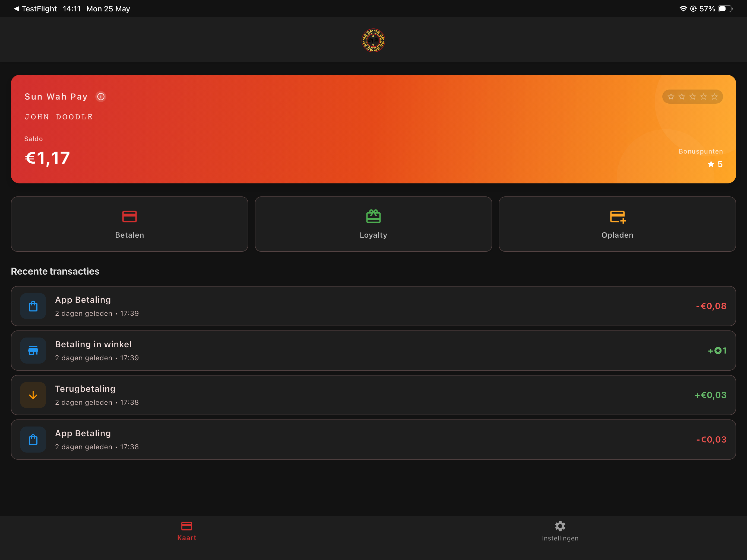Tap the 14:11 clock in status bar
Image resolution: width=747 pixels, height=560 pixels.
[72, 9]
